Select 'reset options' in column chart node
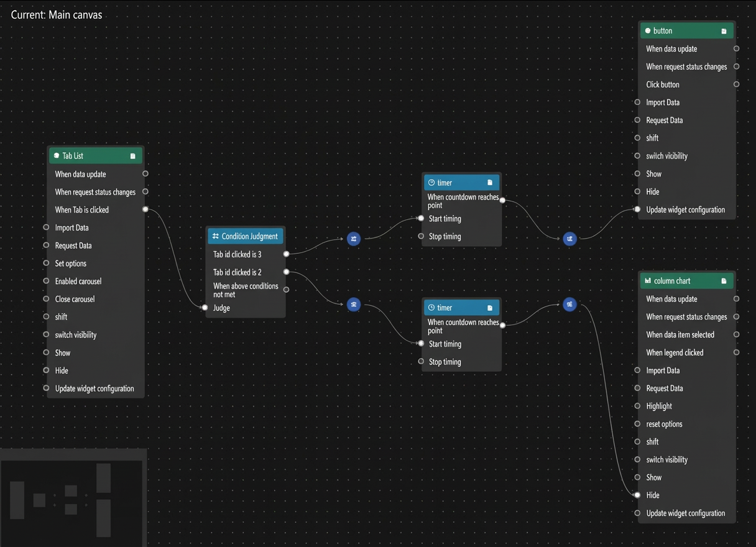 click(x=687, y=424)
